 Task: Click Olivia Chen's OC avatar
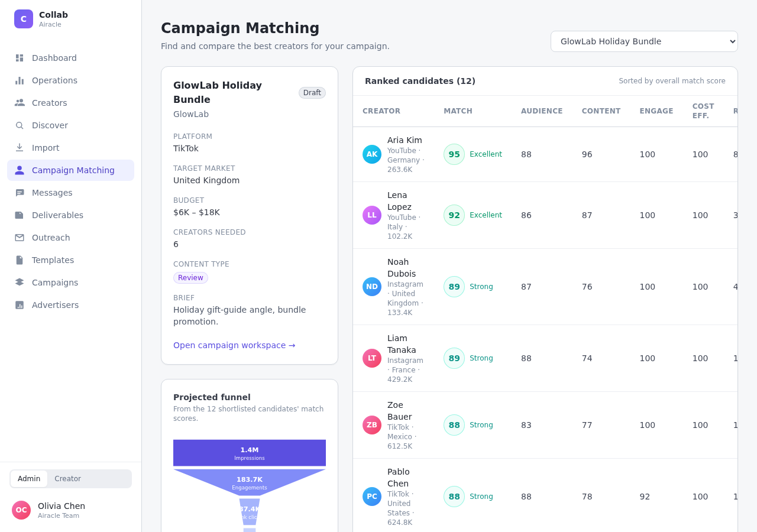click(21, 510)
